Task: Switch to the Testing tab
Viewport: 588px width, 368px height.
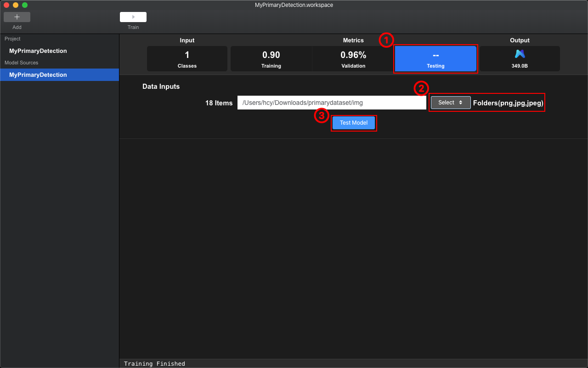Action: pyautogui.click(x=435, y=59)
